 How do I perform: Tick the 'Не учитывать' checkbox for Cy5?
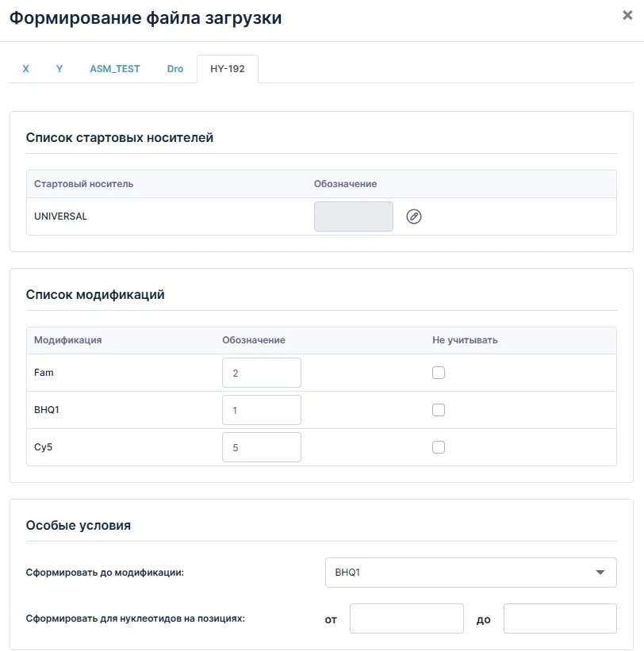tap(439, 447)
